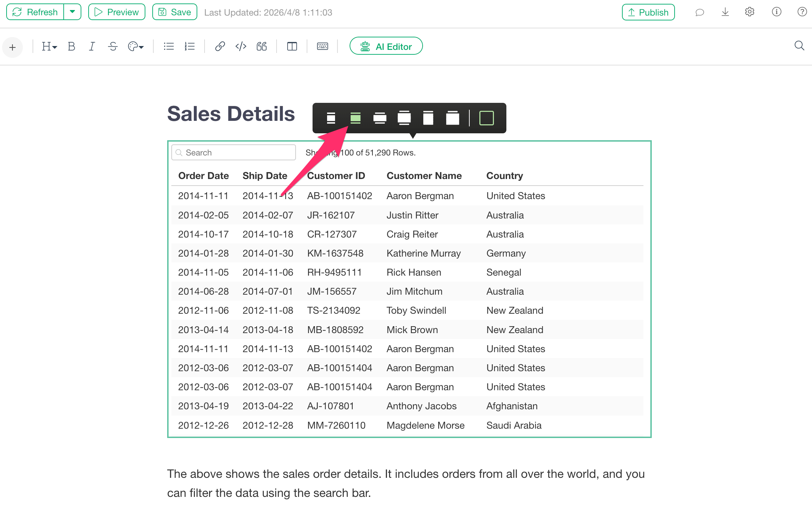Viewport: 812px width, 509px height.
Task: Click the Preview button
Action: [117, 12]
